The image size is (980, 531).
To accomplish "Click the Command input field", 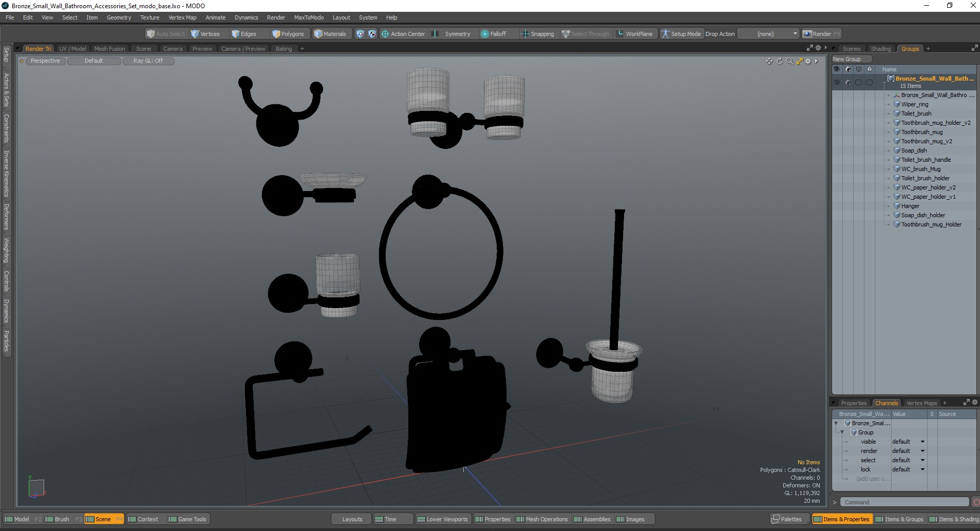I will (x=905, y=502).
